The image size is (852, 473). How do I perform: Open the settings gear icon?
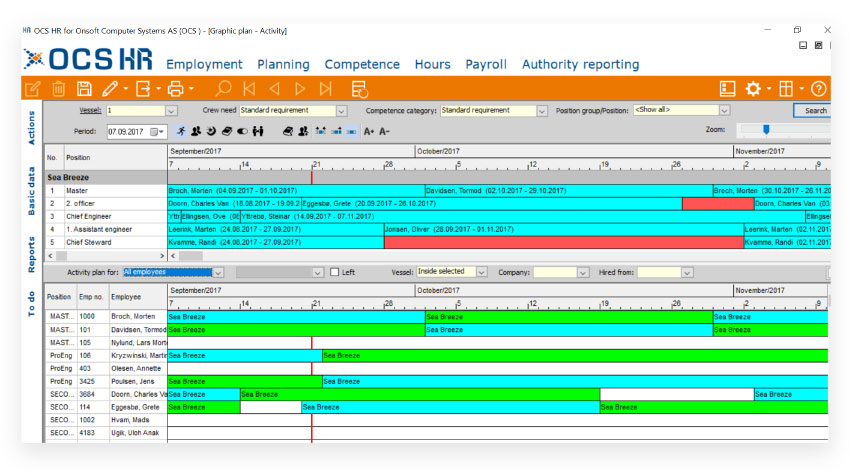(x=753, y=89)
